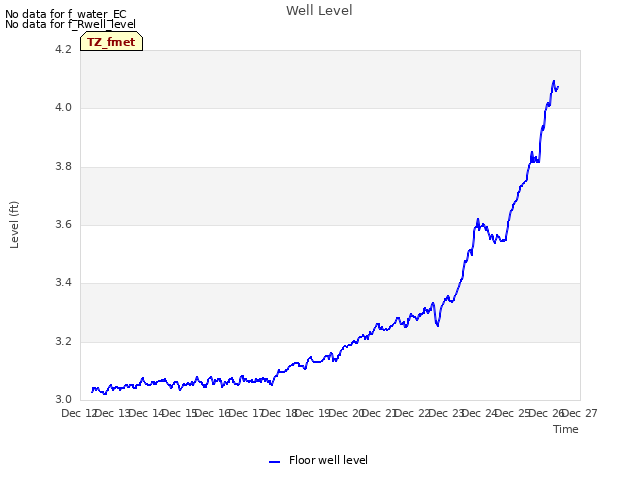Viewport: 640px width, 480px height.
Task: Click the line's local peak near 3.6
Action: coord(478,219)
